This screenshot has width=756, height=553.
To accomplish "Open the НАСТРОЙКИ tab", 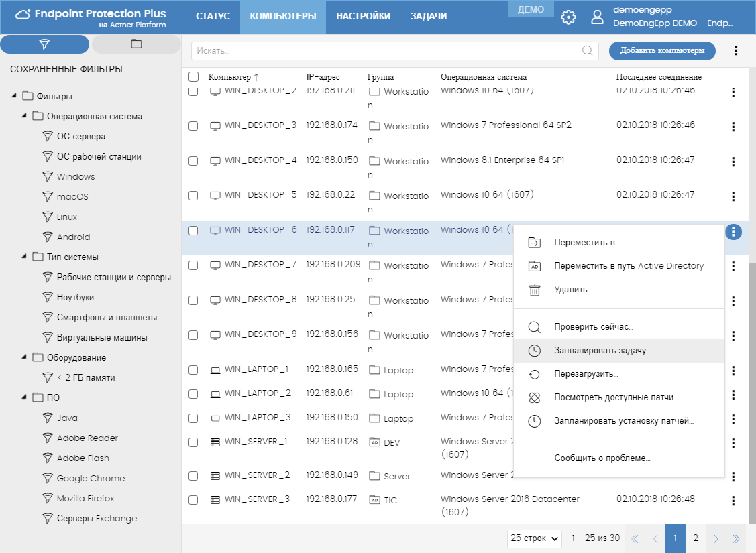I will [x=363, y=17].
